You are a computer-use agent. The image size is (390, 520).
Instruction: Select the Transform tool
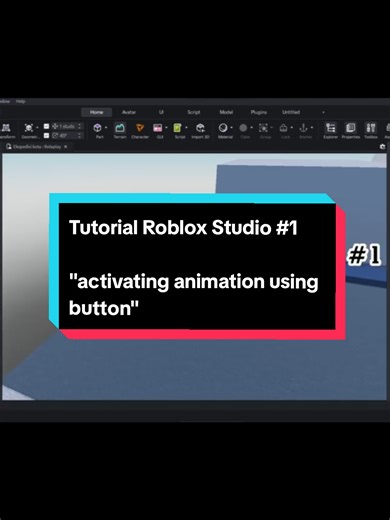[7, 131]
